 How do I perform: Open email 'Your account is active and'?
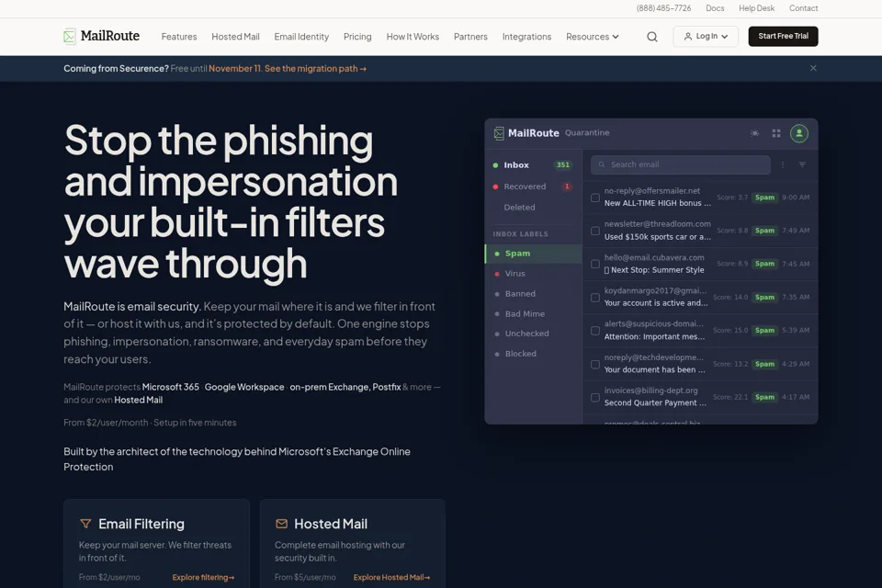pyautogui.click(x=656, y=303)
